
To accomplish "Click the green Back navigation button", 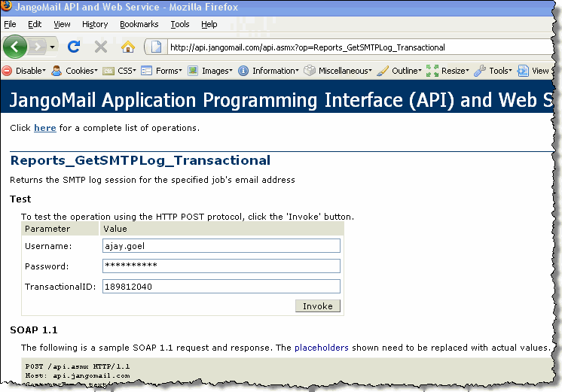I will pyautogui.click(x=15, y=47).
